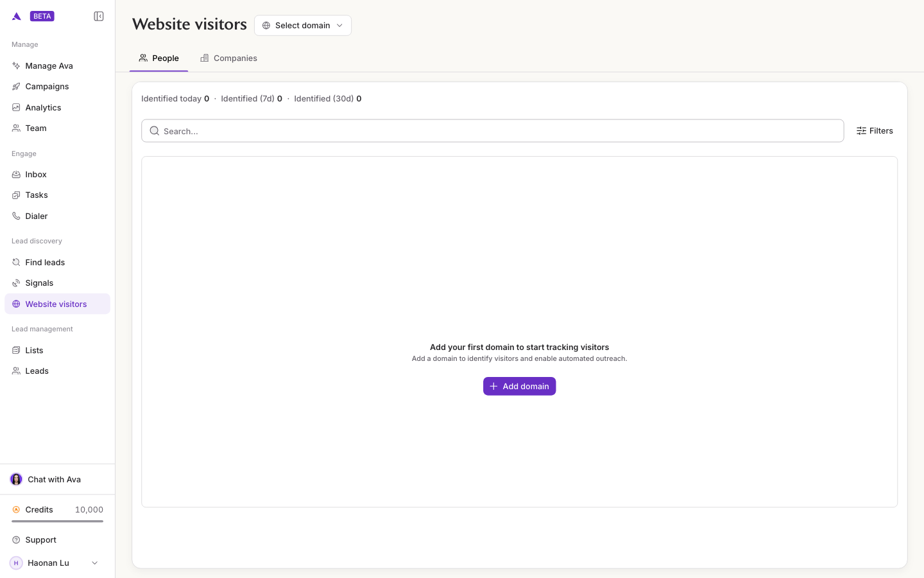Click the Add domain button
924x578 pixels.
520,387
